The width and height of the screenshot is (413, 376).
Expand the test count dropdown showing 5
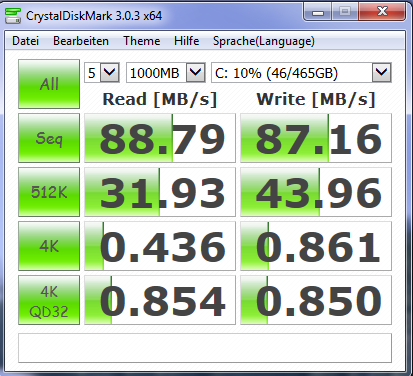pos(110,72)
